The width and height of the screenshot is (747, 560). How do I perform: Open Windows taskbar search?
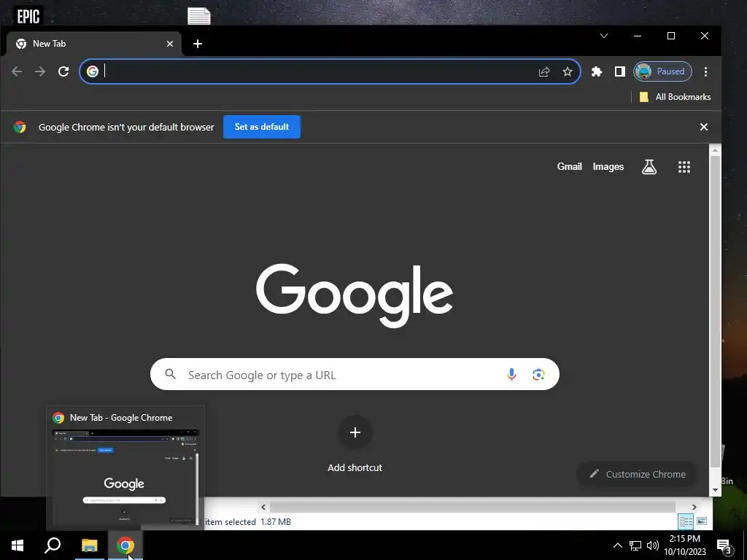53,545
